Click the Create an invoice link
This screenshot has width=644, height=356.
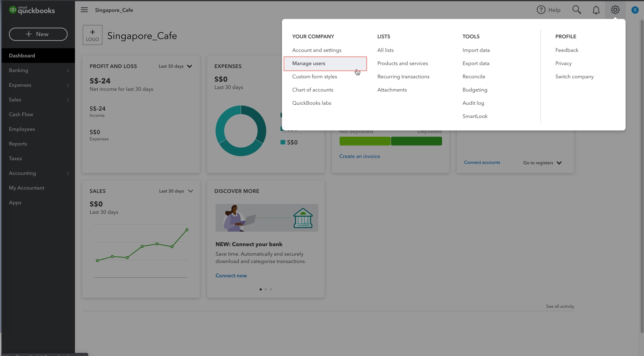pos(359,156)
